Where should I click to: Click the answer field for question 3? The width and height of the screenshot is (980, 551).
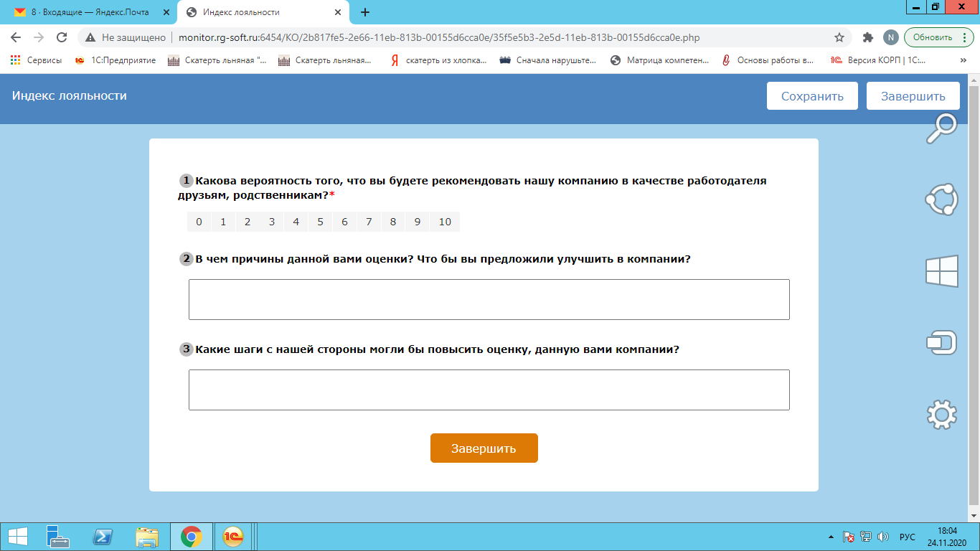tap(489, 390)
